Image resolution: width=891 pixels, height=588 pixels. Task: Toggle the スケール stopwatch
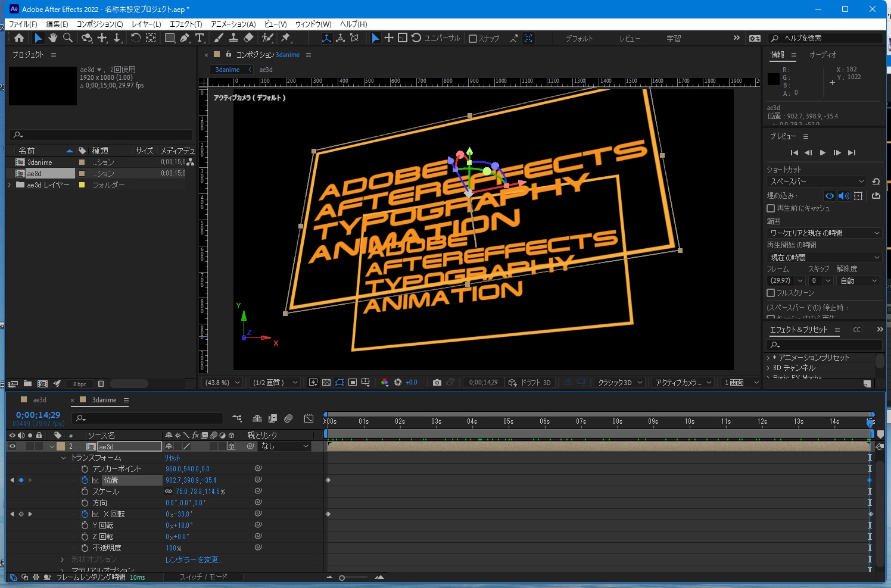point(85,492)
